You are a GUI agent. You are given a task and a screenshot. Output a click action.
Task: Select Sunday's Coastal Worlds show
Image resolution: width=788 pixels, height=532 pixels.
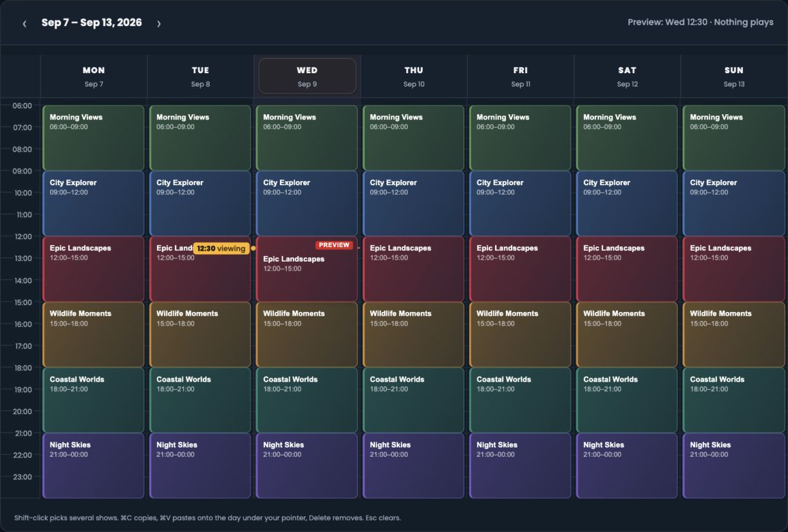[x=734, y=400]
